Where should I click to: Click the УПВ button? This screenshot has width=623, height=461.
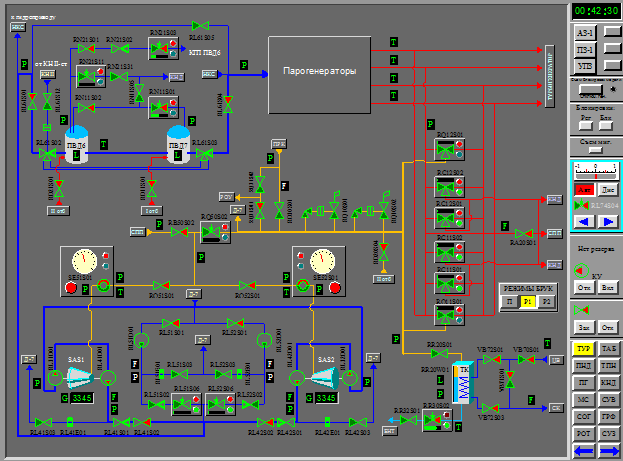pyautogui.click(x=585, y=66)
